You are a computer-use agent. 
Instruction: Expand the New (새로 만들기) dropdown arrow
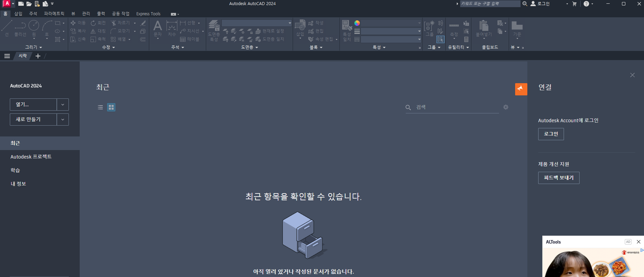tap(63, 119)
